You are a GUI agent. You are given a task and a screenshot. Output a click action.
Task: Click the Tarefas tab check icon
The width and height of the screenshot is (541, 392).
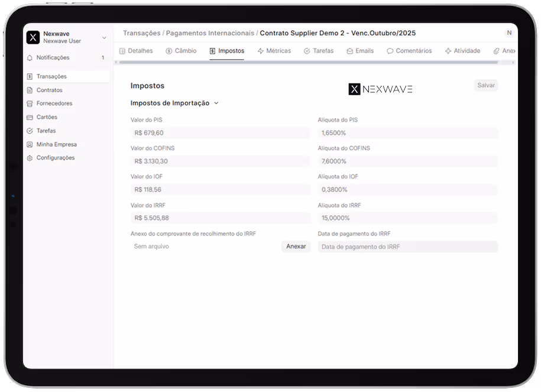click(x=307, y=51)
